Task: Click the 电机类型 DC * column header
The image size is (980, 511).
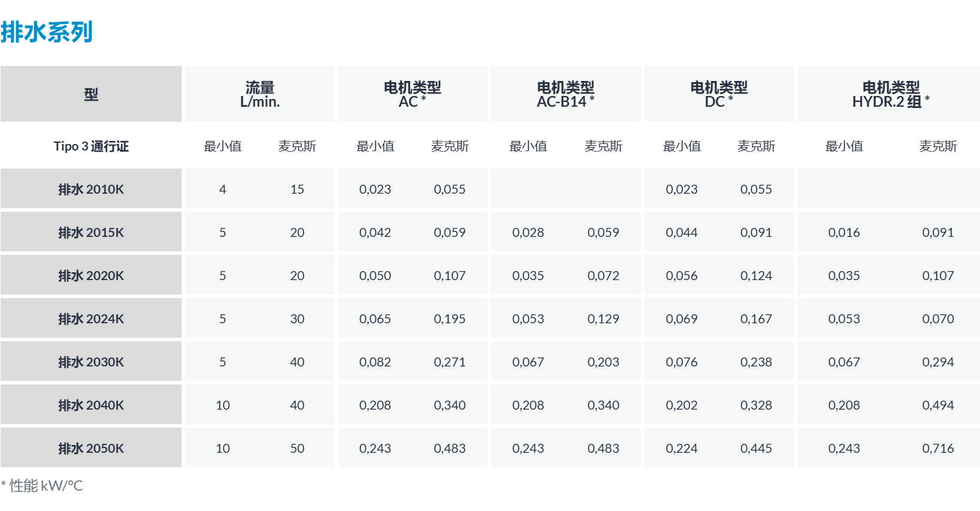Action: [719, 94]
